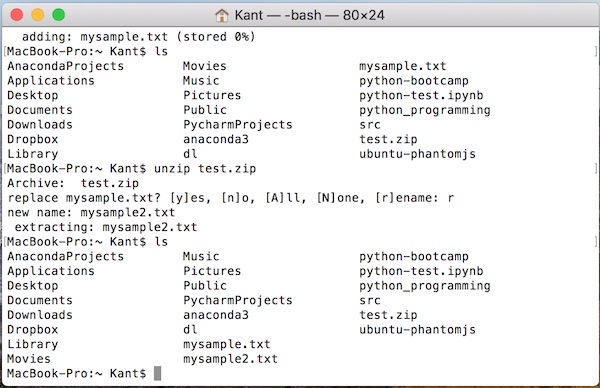Click 'Public' in the first ls listing

[205, 110]
